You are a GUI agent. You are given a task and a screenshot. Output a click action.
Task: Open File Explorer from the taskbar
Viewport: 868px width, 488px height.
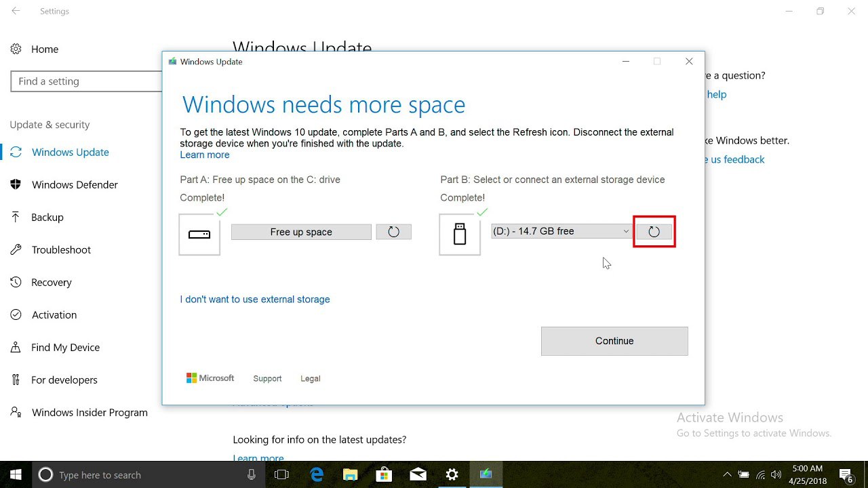click(350, 474)
